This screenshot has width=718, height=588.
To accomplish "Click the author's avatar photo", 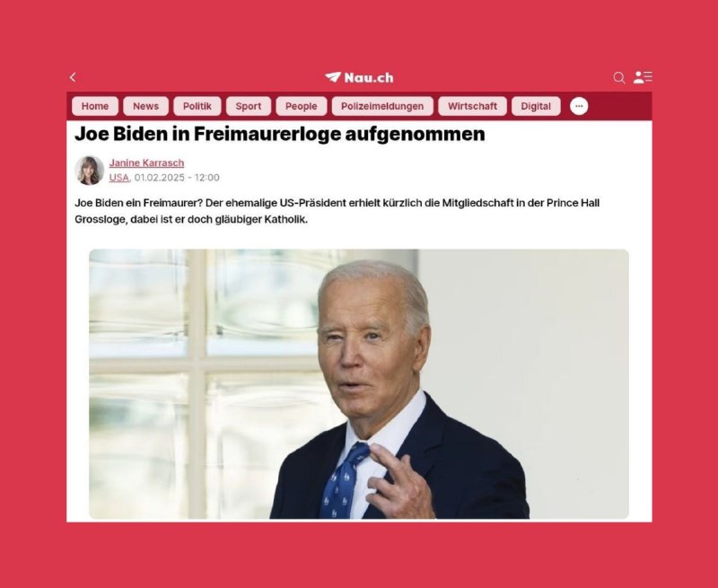I will pos(89,171).
